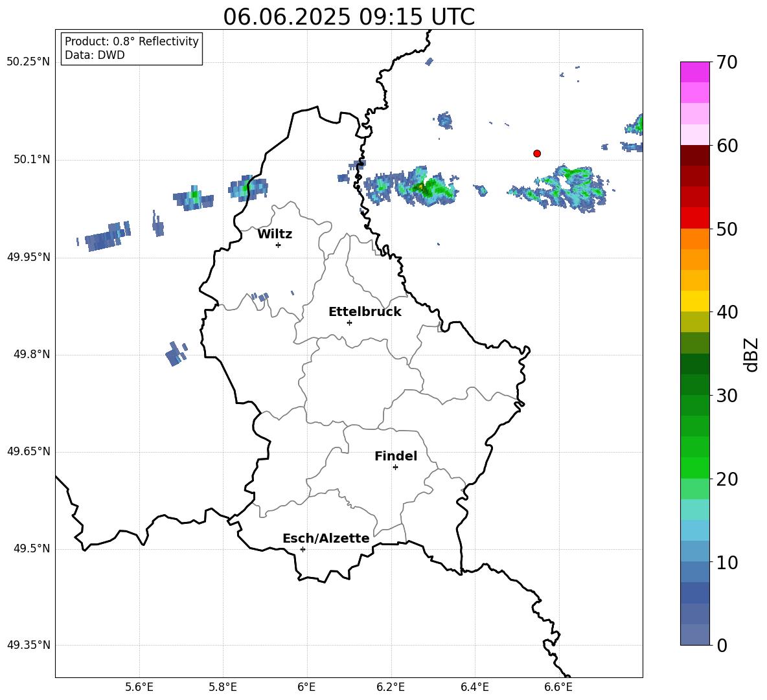Click the 20 tick on the colorbar

point(727,479)
